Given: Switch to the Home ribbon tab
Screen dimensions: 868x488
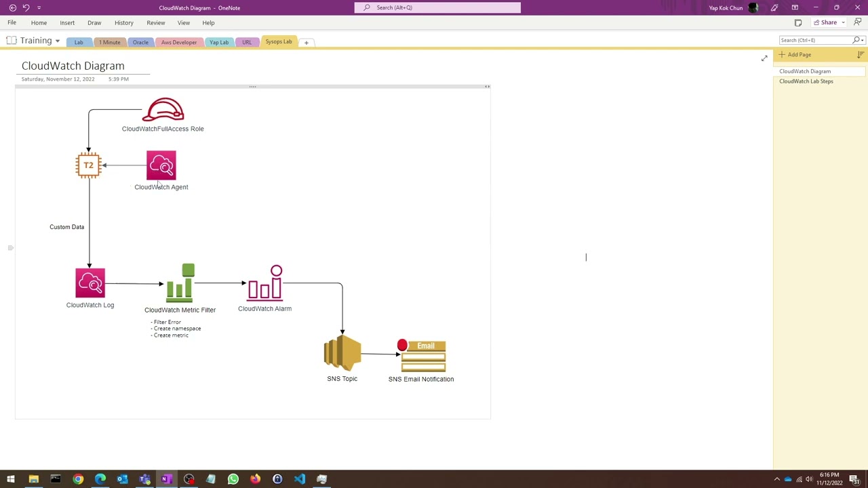Looking at the screenshot, I should pyautogui.click(x=39, y=22).
